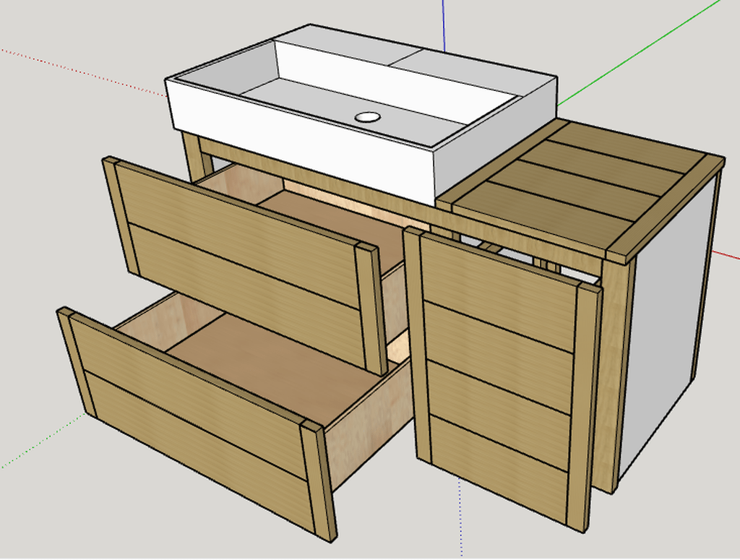Select the upper open drawer front panel
The height and width of the screenshot is (560, 740).
[x=246, y=266]
